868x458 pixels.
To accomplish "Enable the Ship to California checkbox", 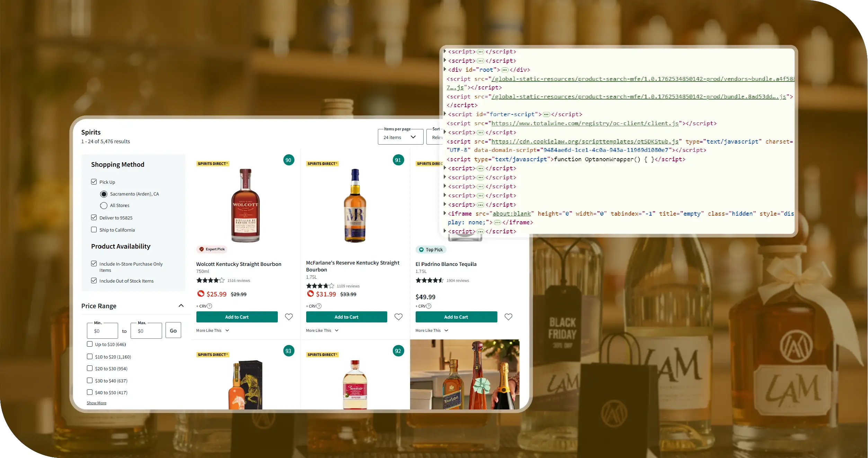I will [x=94, y=230].
